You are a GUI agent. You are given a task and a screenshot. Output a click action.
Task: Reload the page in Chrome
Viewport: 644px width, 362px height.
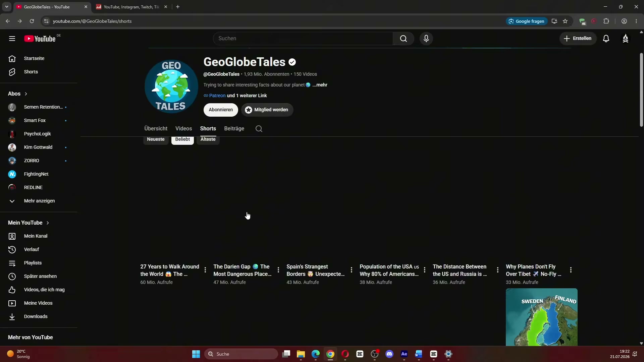pos(32,21)
